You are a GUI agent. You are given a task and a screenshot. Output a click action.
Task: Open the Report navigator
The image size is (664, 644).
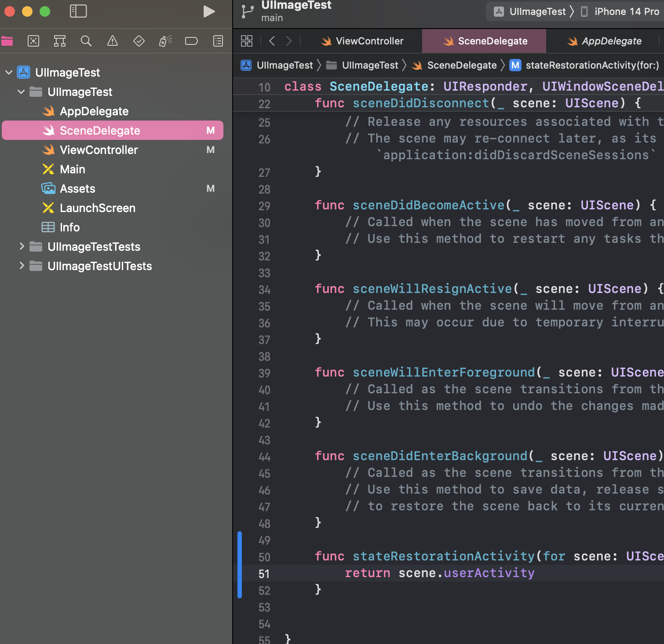pos(218,41)
